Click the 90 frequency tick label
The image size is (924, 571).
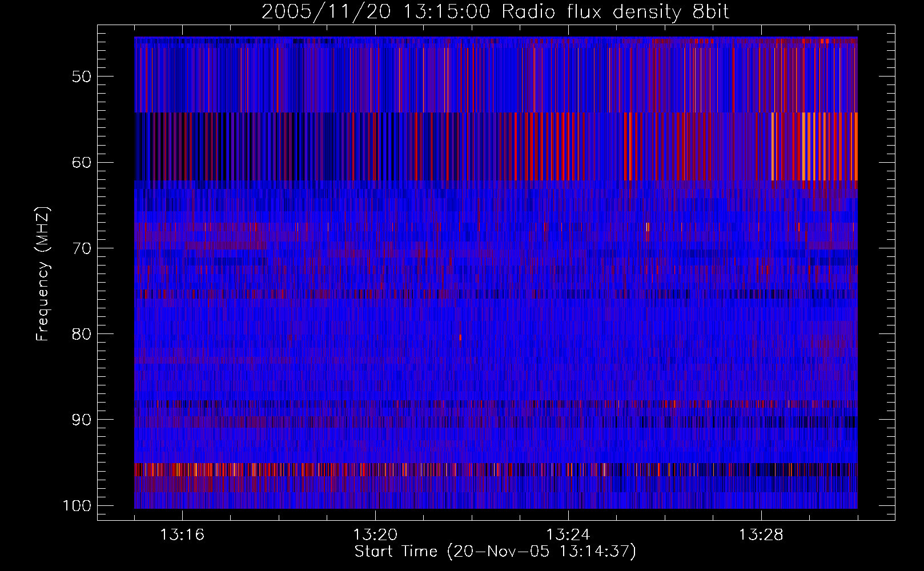82,420
